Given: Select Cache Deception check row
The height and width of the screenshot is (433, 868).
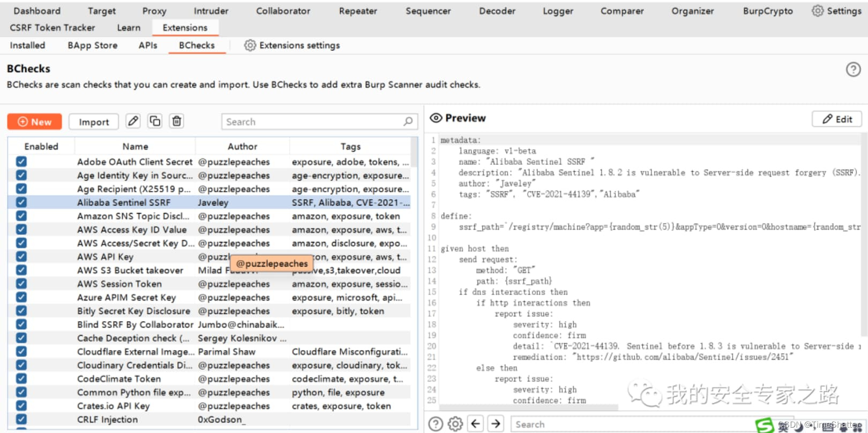Looking at the screenshot, I should (209, 338).
